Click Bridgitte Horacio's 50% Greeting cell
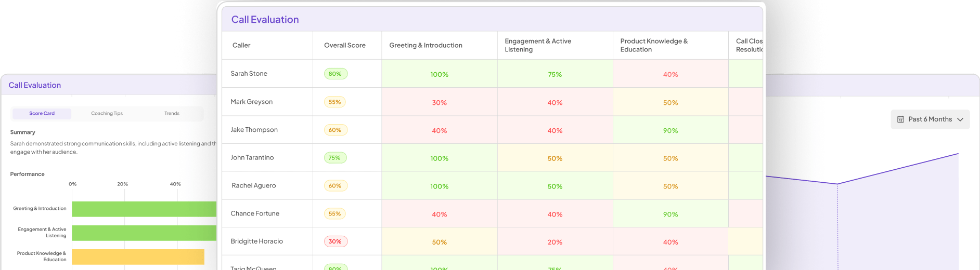This screenshot has width=980, height=270. pos(440,242)
